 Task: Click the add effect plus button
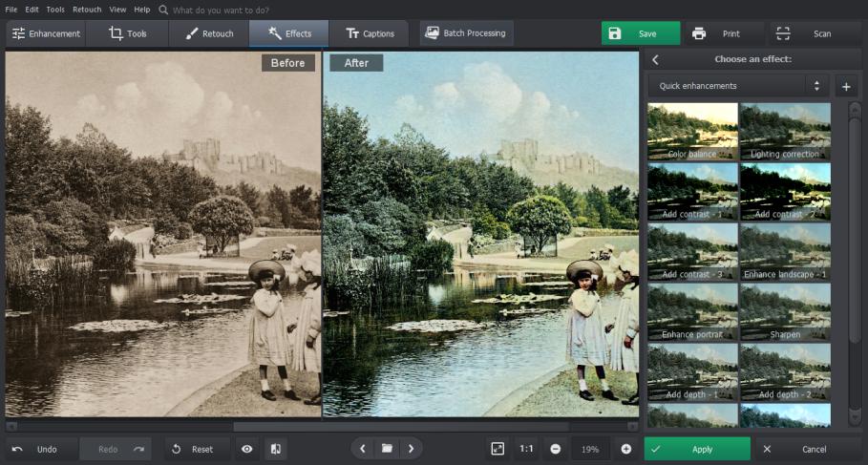click(x=846, y=86)
